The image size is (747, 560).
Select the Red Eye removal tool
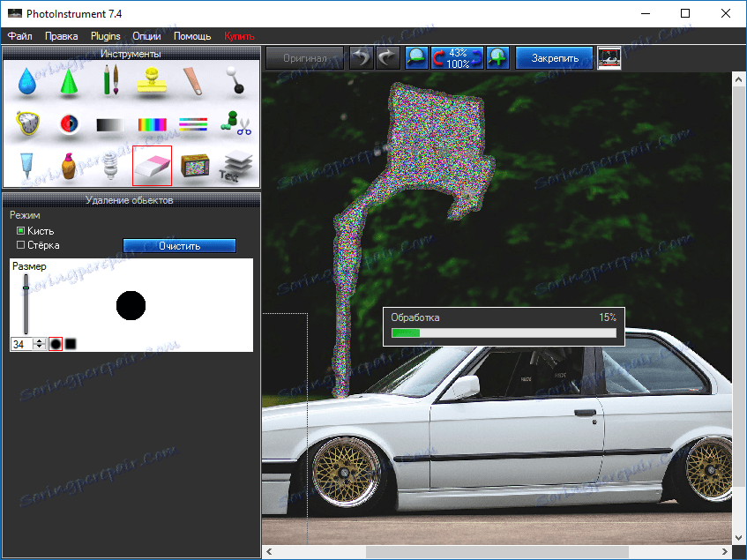tap(69, 123)
